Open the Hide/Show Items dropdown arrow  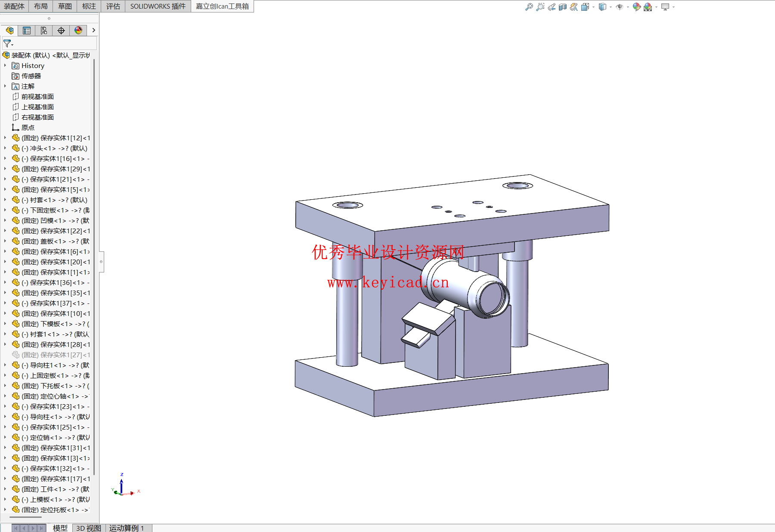click(x=628, y=7)
